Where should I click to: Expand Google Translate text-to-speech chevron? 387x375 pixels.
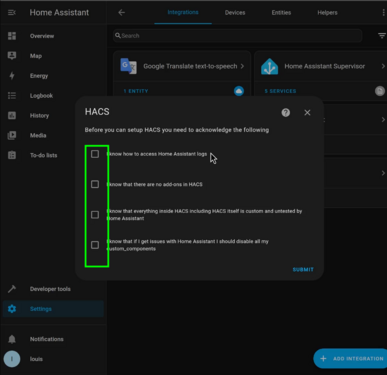tap(242, 66)
